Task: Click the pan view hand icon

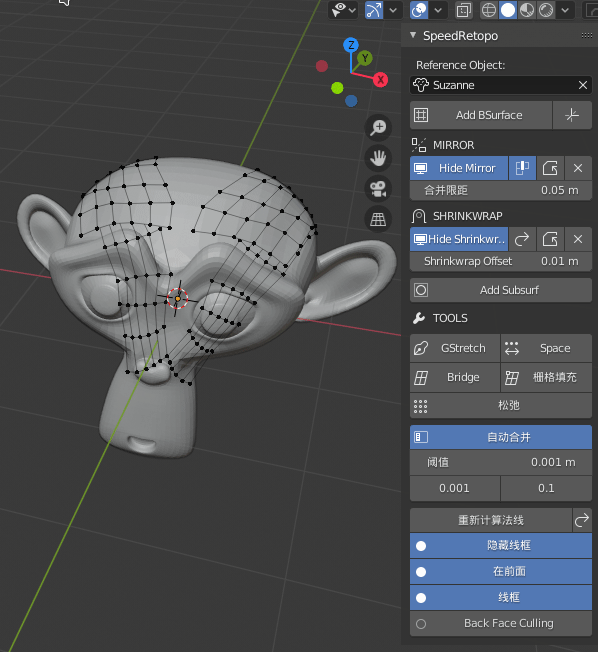Action: point(378,158)
